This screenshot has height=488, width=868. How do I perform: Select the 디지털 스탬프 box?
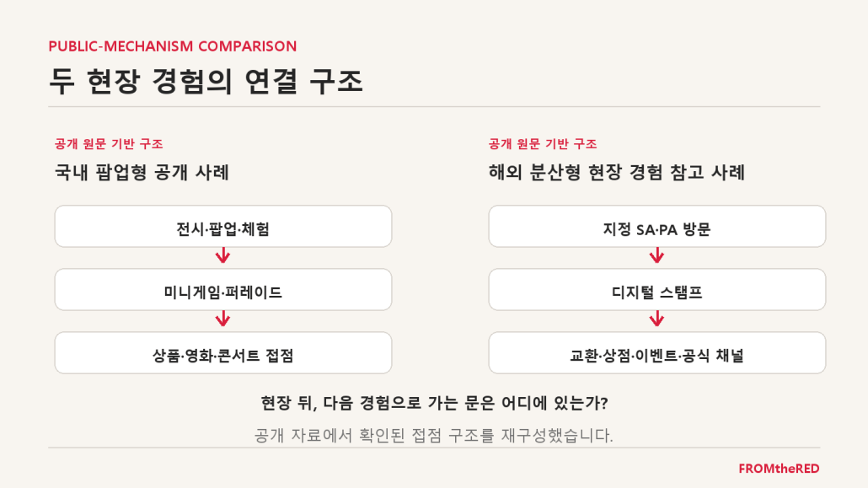coord(657,290)
